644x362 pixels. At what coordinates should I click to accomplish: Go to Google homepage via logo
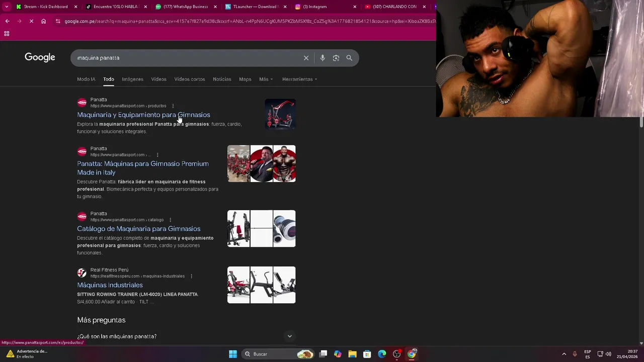pos(40,57)
